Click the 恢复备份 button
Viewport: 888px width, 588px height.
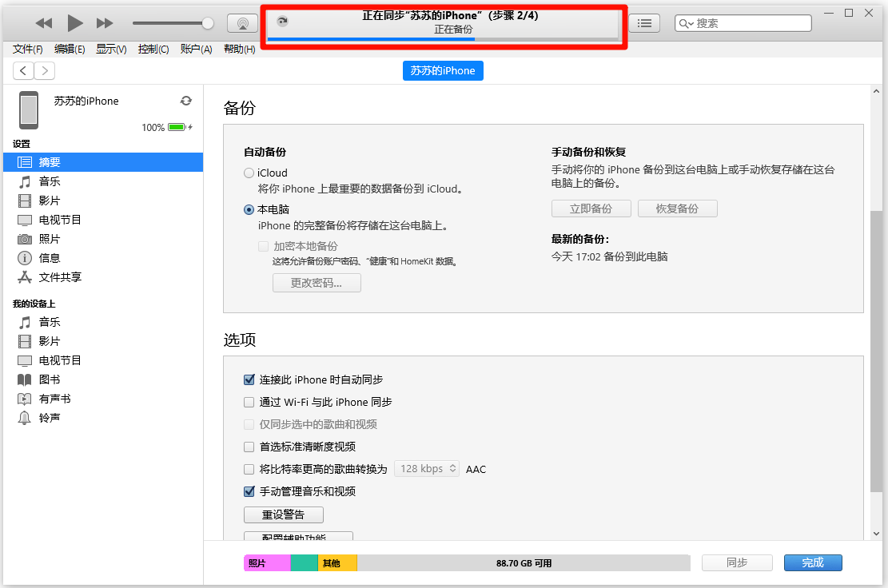pyautogui.click(x=677, y=209)
